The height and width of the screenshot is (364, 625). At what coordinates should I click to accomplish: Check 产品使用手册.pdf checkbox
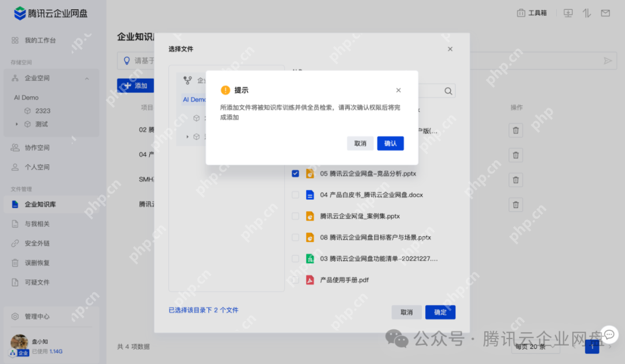pos(295,280)
